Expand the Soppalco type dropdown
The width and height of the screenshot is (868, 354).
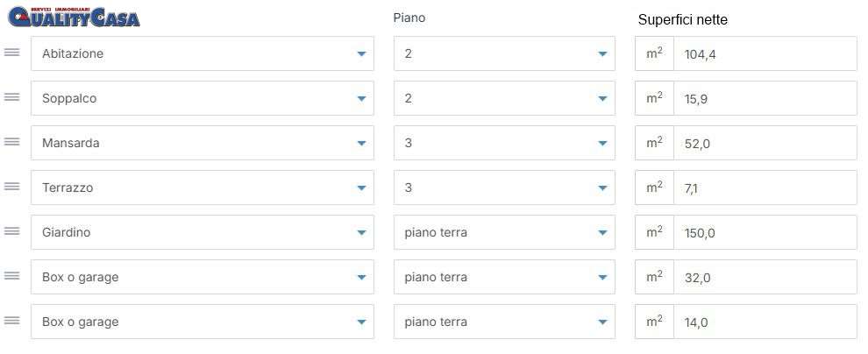click(x=202, y=98)
